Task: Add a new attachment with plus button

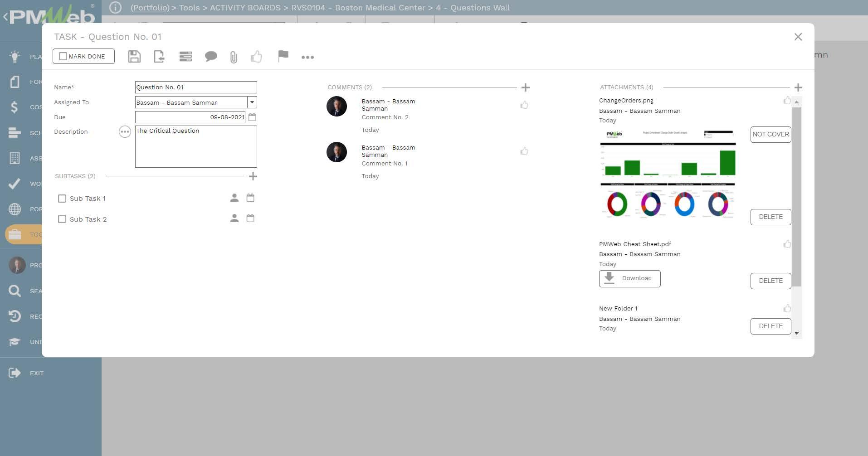Action: (x=798, y=87)
